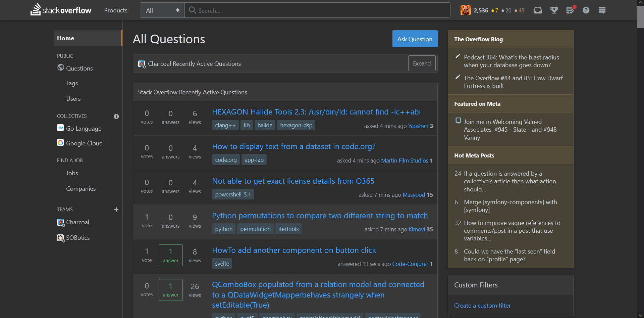Click the Charcoal team icon in sidebar
This screenshot has width=644, height=318.
coord(60,222)
